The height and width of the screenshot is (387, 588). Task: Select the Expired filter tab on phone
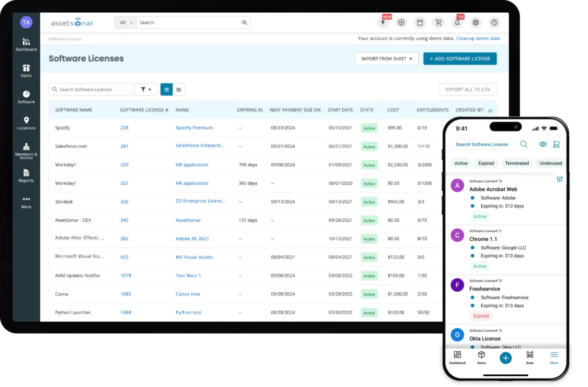click(486, 163)
